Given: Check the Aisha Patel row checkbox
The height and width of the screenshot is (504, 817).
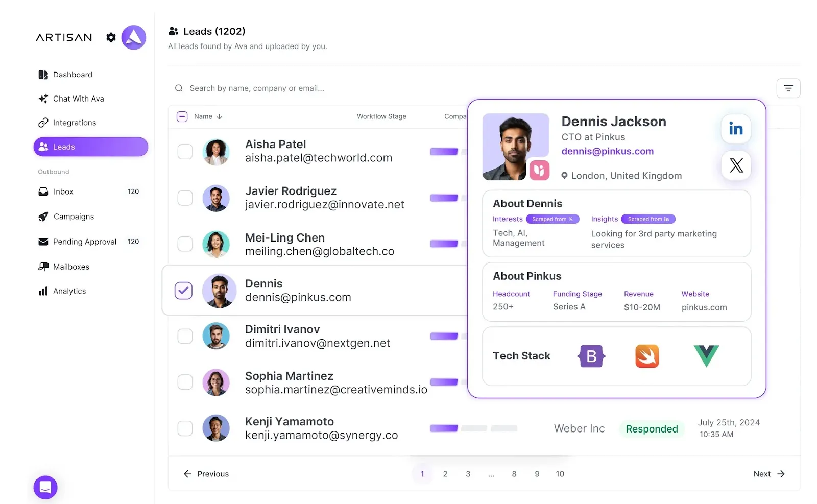Looking at the screenshot, I should pos(185,152).
